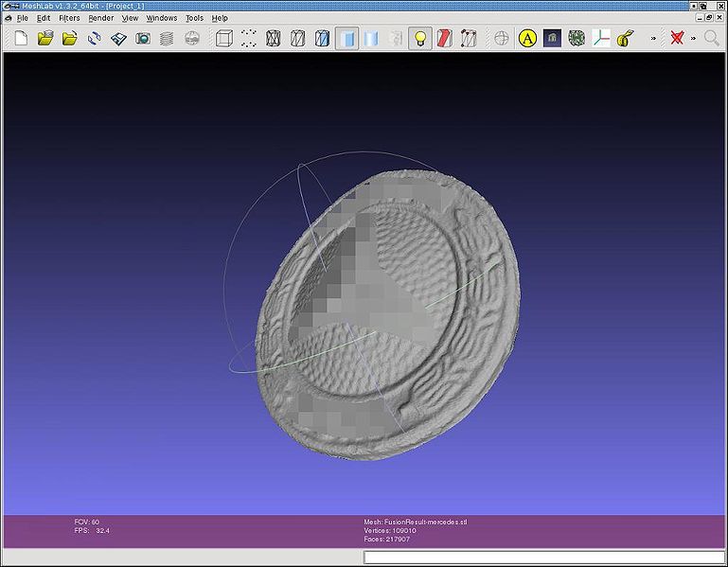This screenshot has width=728, height=567.
Task: Show the layer dialog stacked layers icon
Action: [x=167, y=38]
